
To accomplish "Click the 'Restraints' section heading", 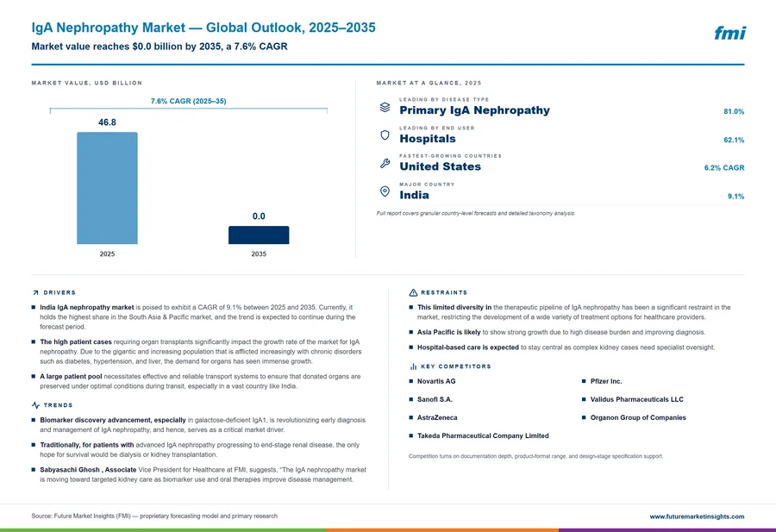I will pos(444,292).
